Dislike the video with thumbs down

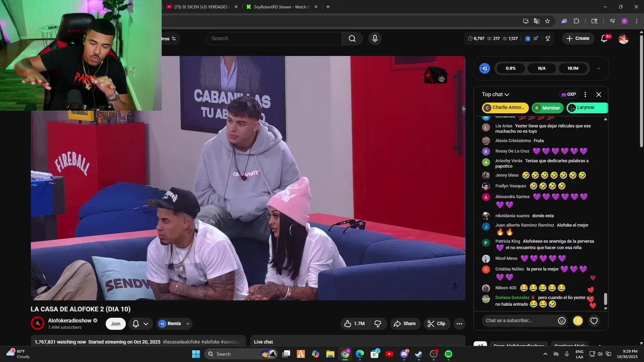378,324
